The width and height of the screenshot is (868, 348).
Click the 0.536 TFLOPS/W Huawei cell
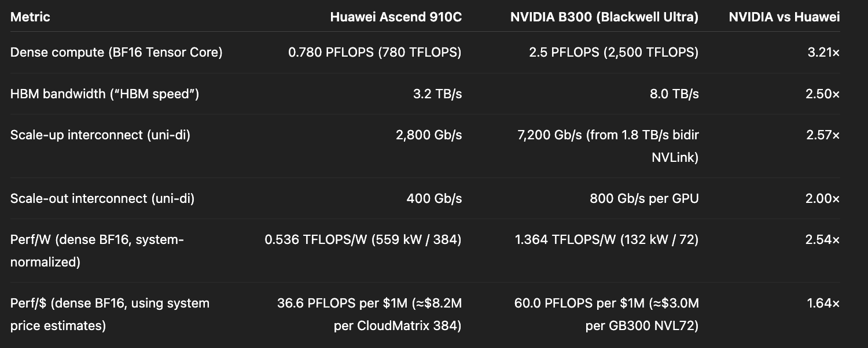[x=363, y=239]
